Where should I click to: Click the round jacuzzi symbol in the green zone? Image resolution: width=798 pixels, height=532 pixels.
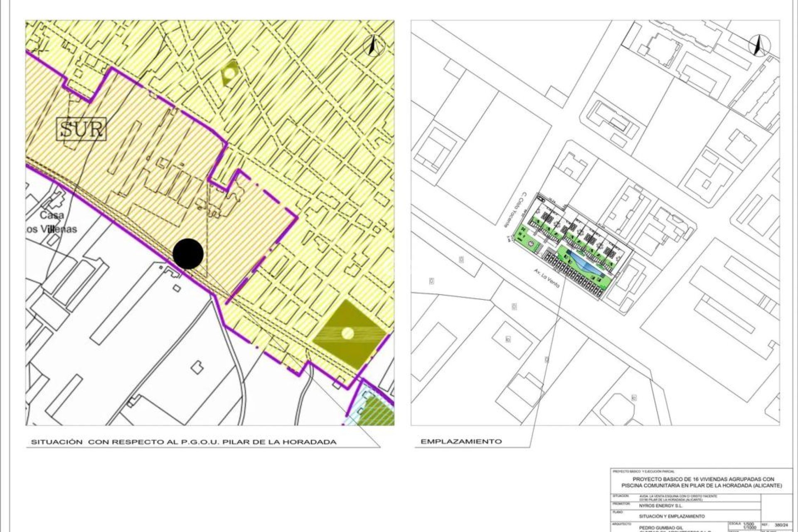click(530, 244)
